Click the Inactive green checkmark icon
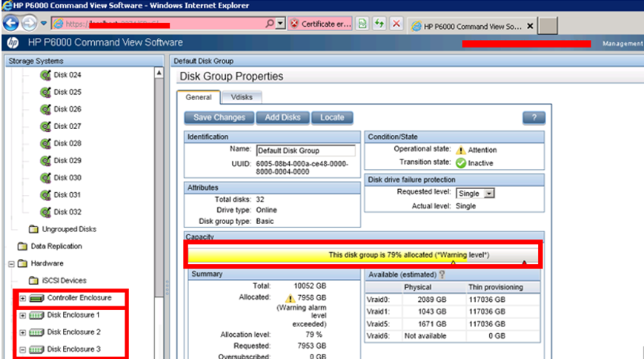Screen dimensions: 644x359 461,163
